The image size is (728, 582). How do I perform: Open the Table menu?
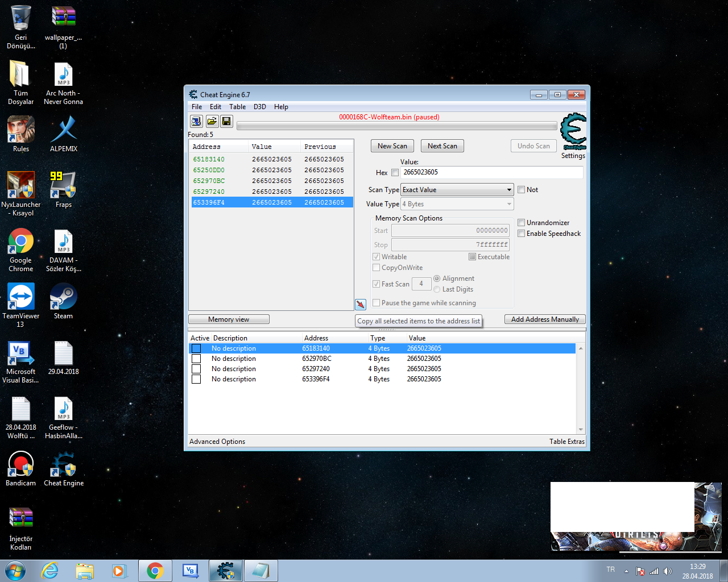pos(238,107)
